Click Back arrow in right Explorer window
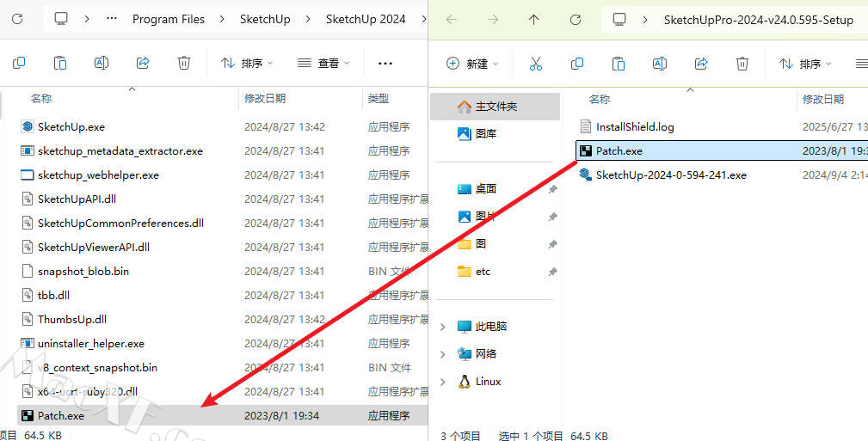The image size is (868, 441). pos(452,20)
